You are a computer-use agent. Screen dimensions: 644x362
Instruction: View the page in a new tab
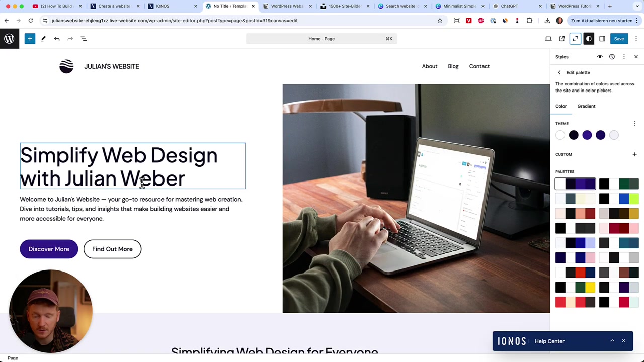[562, 39]
